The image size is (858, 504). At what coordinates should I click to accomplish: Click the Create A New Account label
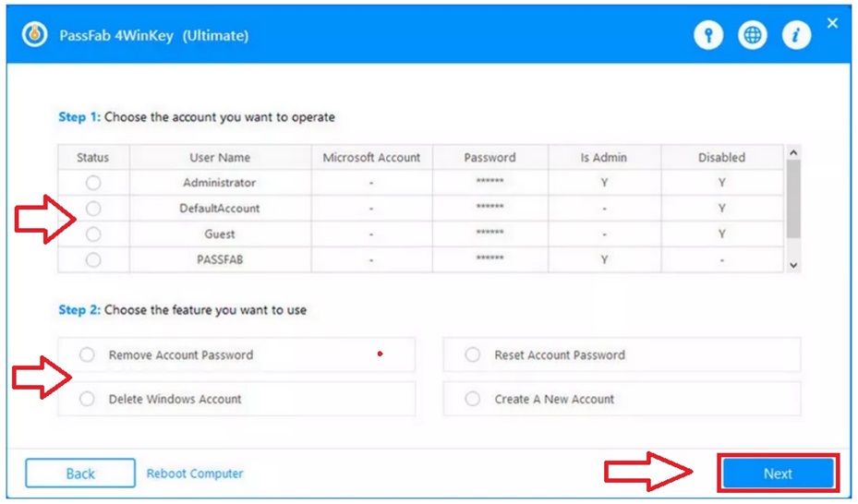[554, 399]
